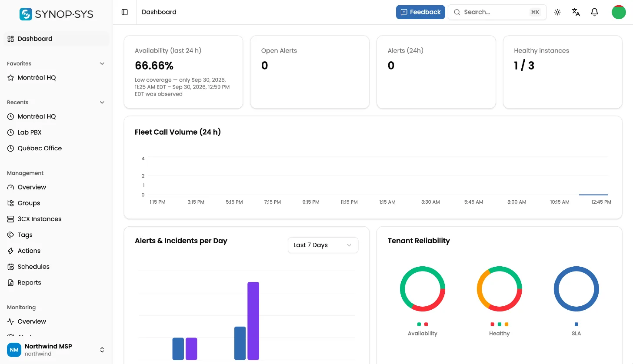Open the notifications bell
This screenshot has width=633, height=364.
pos(595,12)
